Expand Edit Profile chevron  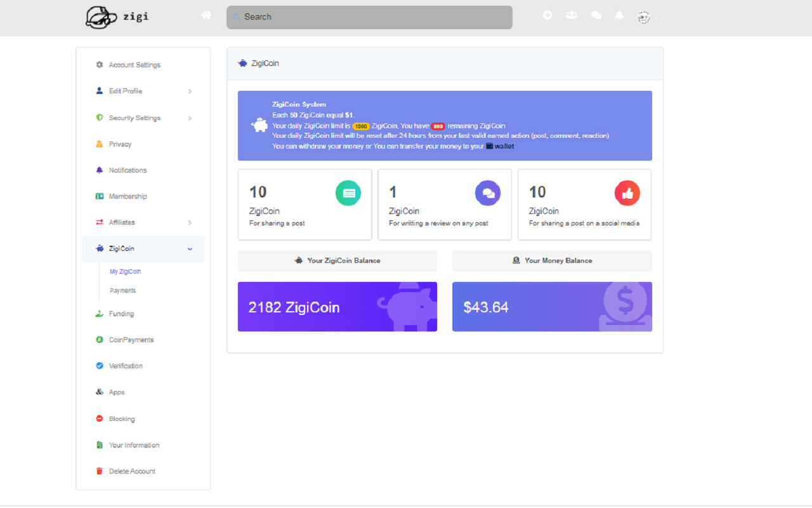tap(190, 91)
